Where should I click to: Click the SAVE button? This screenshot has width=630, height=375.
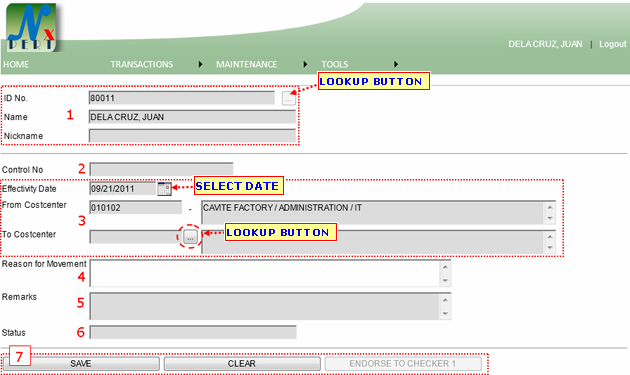[81, 364]
